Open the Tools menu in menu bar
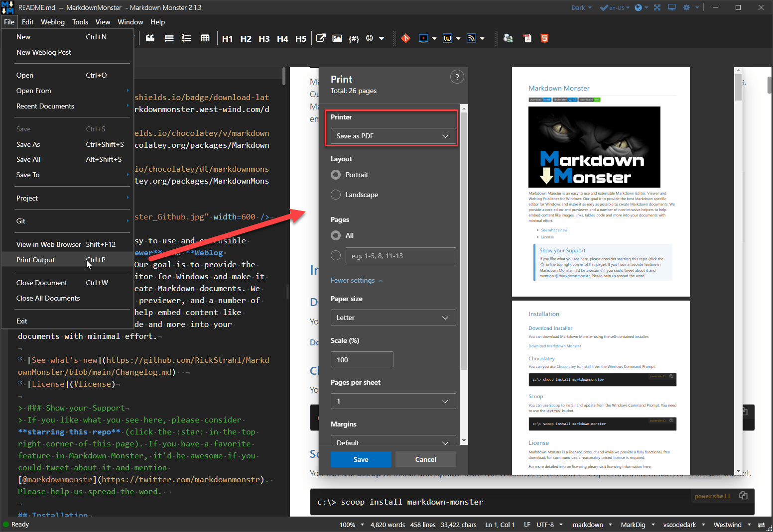 tap(80, 22)
